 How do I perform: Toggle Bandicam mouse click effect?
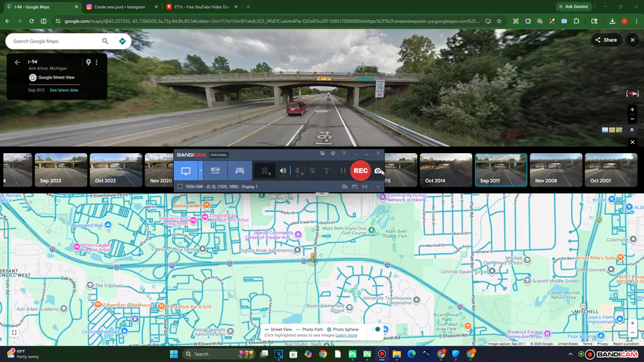coord(312,171)
